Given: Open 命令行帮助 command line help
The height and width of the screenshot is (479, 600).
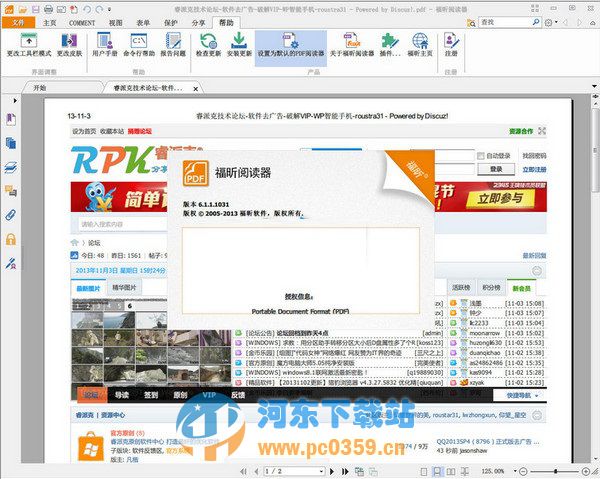Looking at the screenshot, I should pos(139,45).
